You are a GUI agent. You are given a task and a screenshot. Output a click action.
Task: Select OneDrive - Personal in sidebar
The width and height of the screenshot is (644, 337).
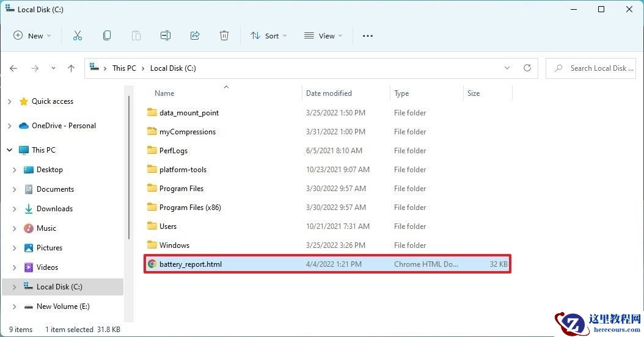(x=64, y=126)
